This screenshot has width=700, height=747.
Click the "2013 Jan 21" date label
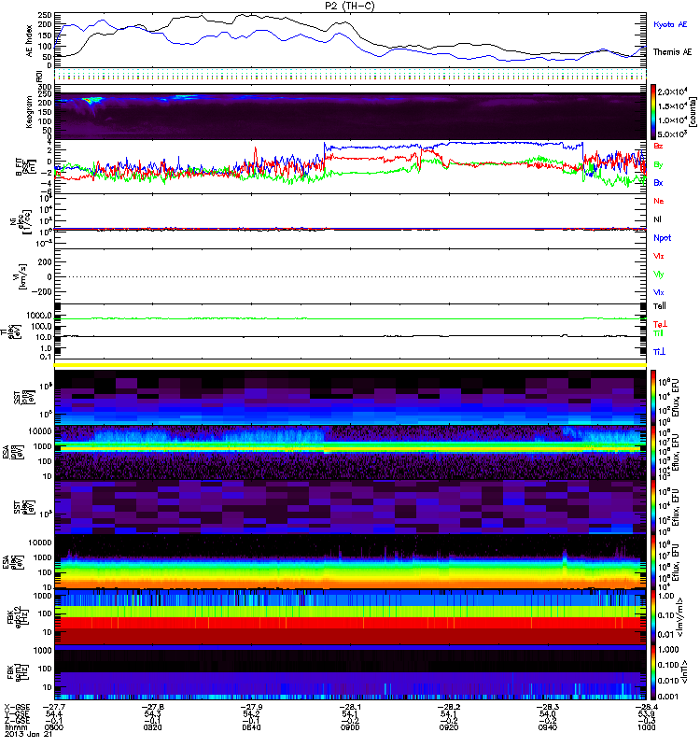click(28, 734)
